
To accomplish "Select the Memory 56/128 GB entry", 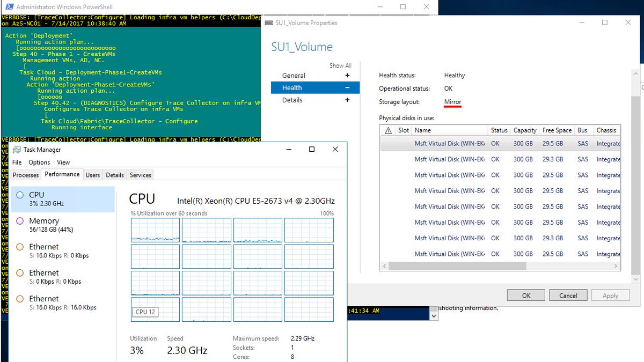I will click(x=63, y=225).
